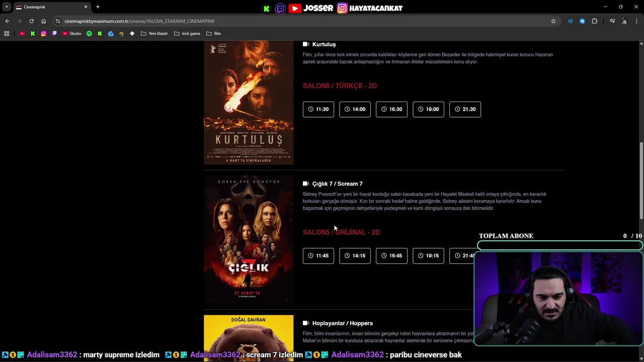Switch to the Cinemapink tab
Viewport: 644px width, 362px height.
tap(52, 7)
